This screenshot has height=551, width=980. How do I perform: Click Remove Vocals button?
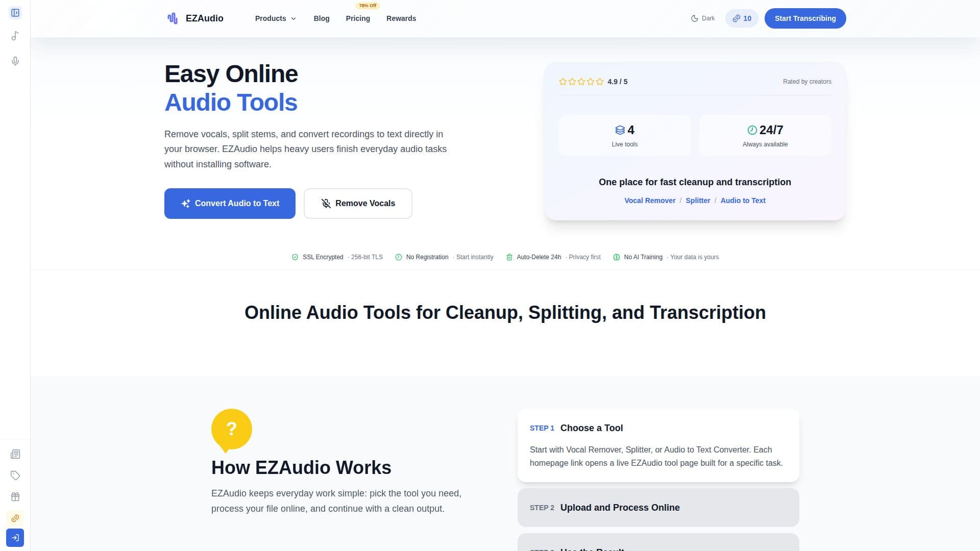pos(358,204)
